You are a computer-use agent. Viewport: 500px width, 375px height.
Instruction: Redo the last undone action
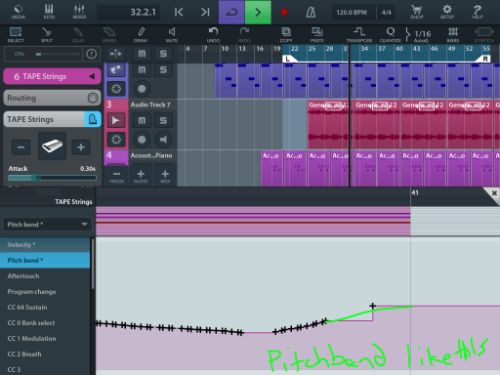click(244, 35)
